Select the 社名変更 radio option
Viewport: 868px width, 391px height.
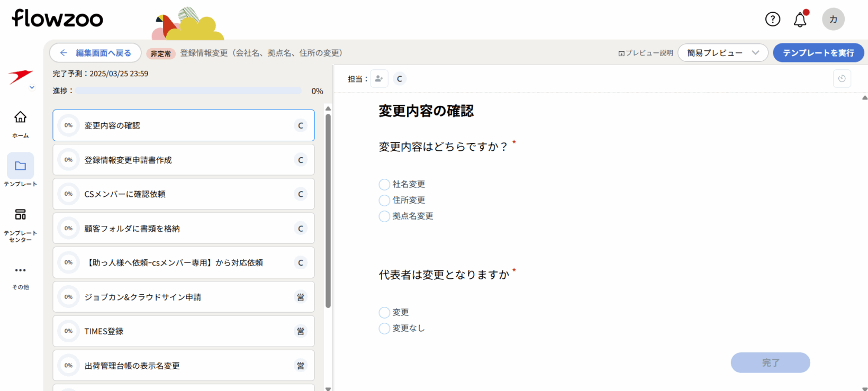(x=384, y=185)
